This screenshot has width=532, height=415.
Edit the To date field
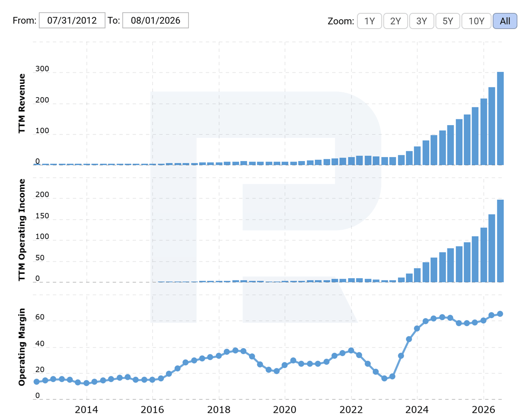(156, 20)
